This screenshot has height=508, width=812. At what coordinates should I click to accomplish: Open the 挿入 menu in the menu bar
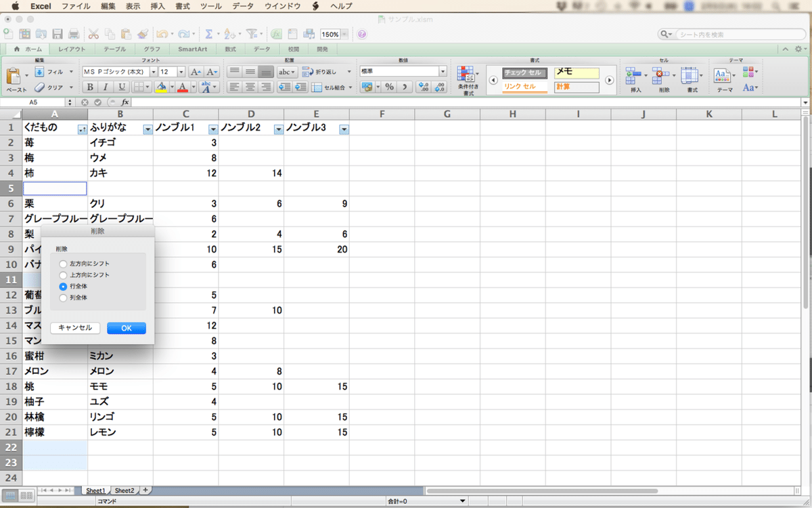158,5
